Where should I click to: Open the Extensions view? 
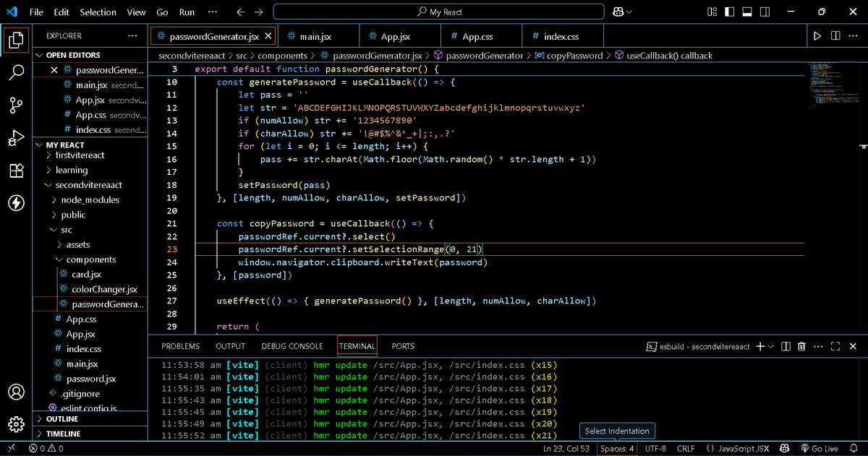tap(16, 171)
